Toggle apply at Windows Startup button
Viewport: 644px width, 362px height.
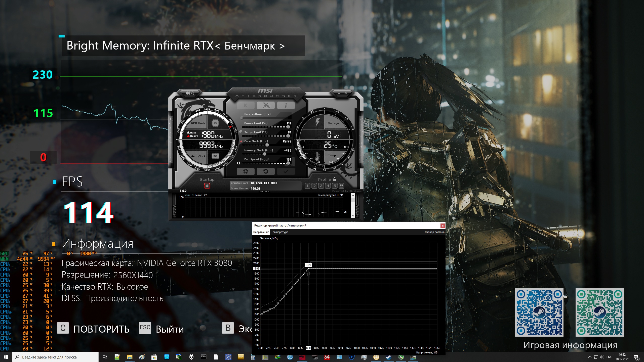coord(207,186)
